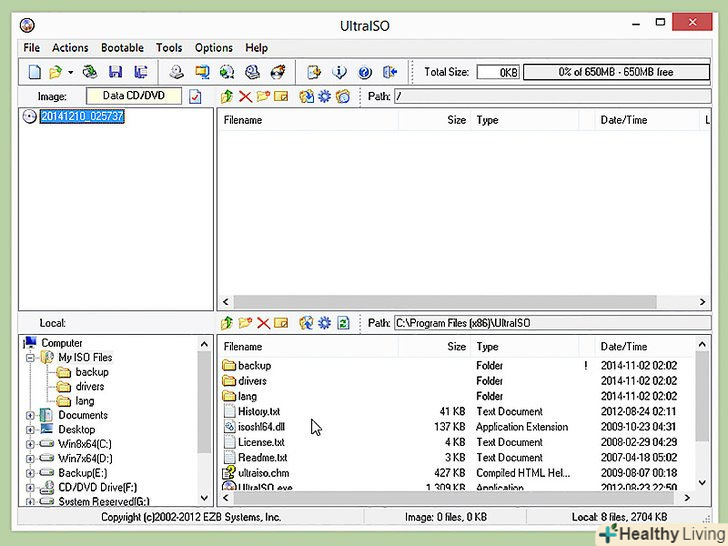
Task: Expand the Documents tree node
Action: point(30,415)
